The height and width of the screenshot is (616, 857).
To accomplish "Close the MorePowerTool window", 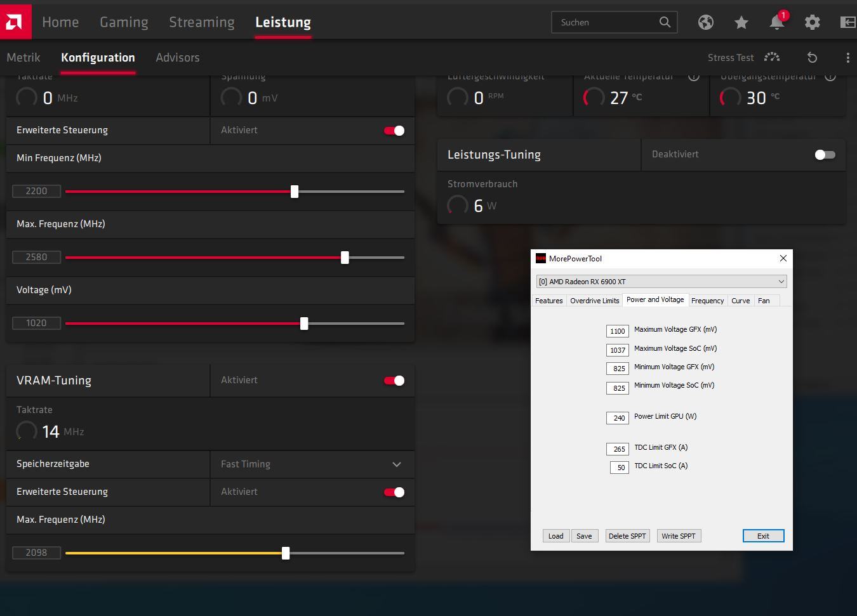I will coord(783,258).
